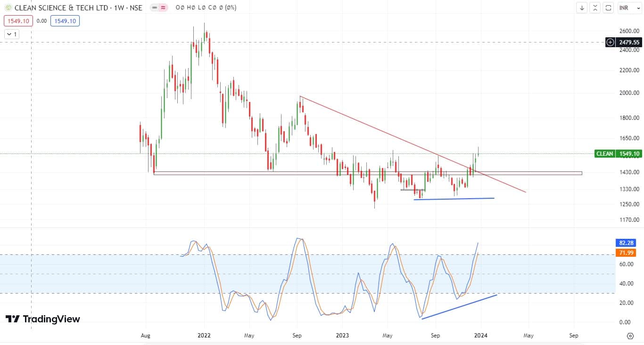Click the OHLC values readout in header
Viewport: 644px width, 345px height.
tap(206, 8)
